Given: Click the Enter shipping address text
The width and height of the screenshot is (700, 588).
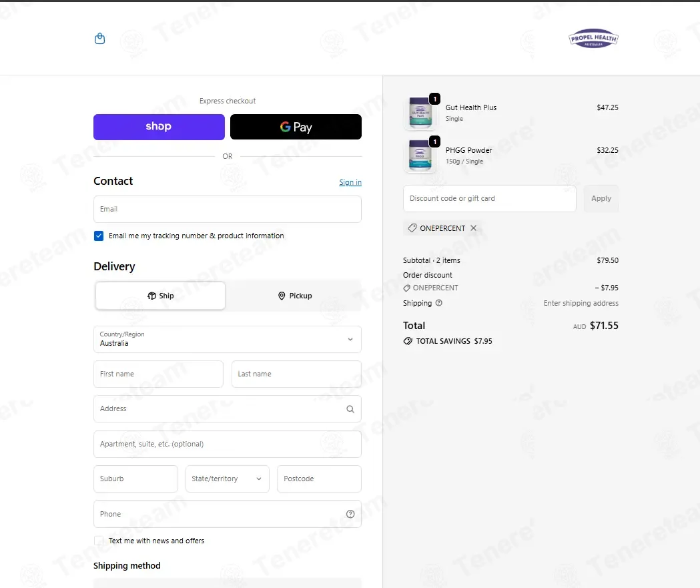Looking at the screenshot, I should (x=581, y=303).
